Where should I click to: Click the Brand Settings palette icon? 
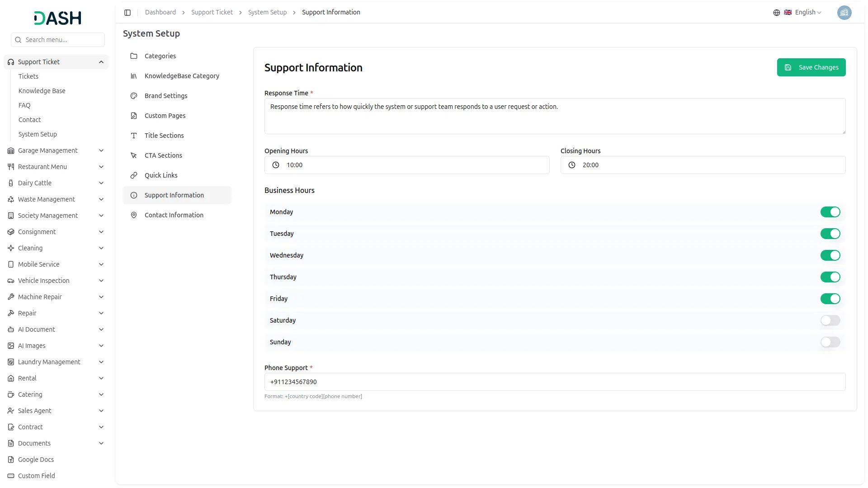[134, 96]
